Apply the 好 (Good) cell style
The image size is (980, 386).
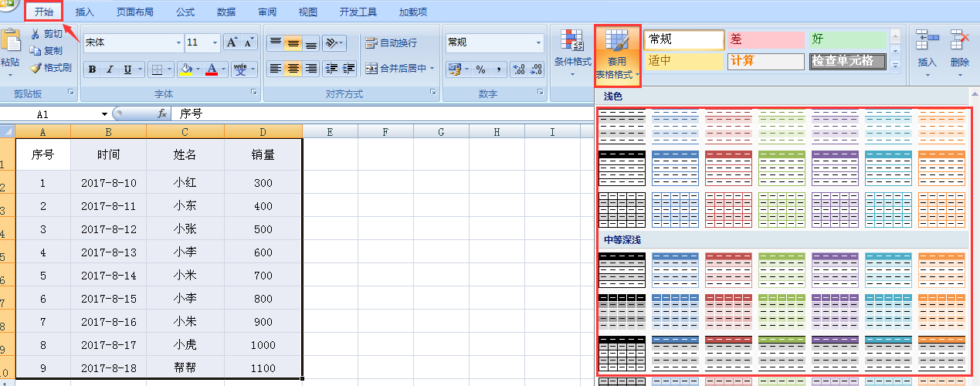point(847,39)
